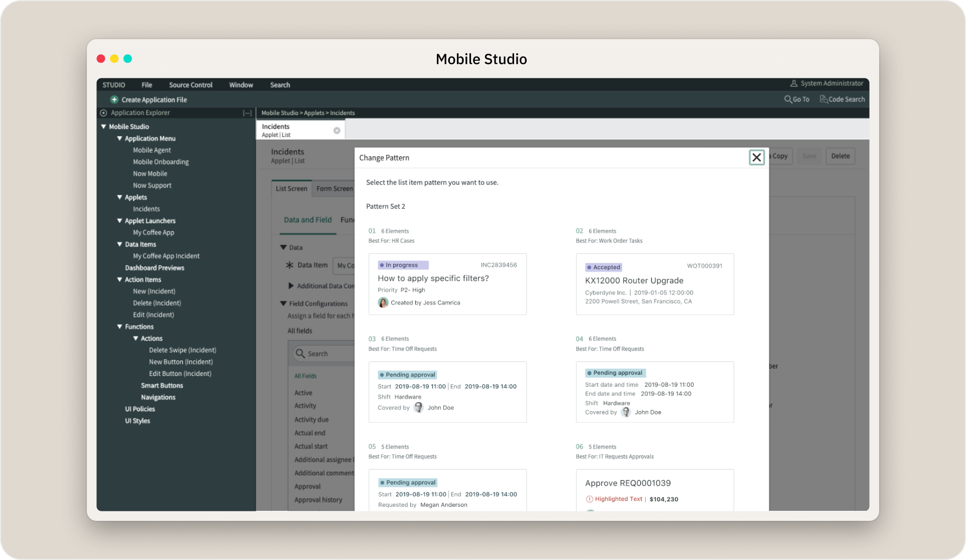The width and height of the screenshot is (966, 560).
Task: Open Edit Button (Incident) action
Action: [x=180, y=374]
